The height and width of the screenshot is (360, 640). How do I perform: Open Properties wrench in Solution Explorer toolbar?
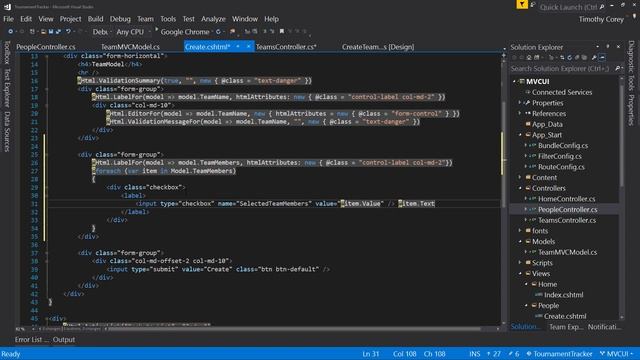coord(594,58)
